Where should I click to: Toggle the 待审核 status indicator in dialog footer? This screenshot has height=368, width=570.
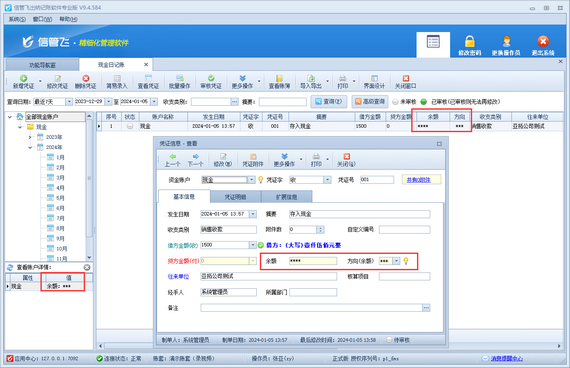389,340
